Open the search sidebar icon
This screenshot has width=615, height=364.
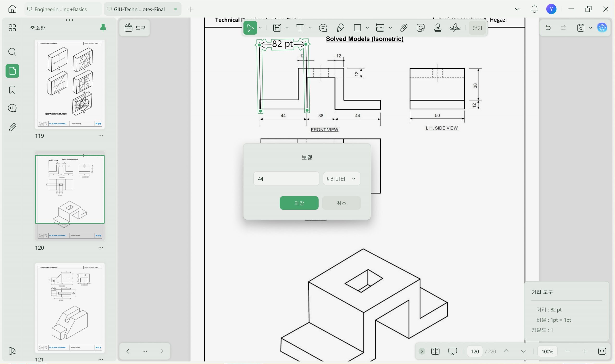(12, 52)
